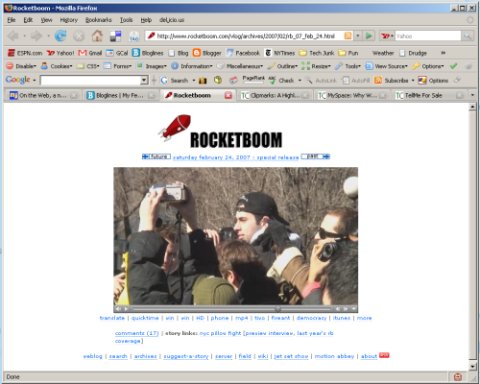480x384 pixels.
Task: Open the History menu
Action: tap(69, 20)
